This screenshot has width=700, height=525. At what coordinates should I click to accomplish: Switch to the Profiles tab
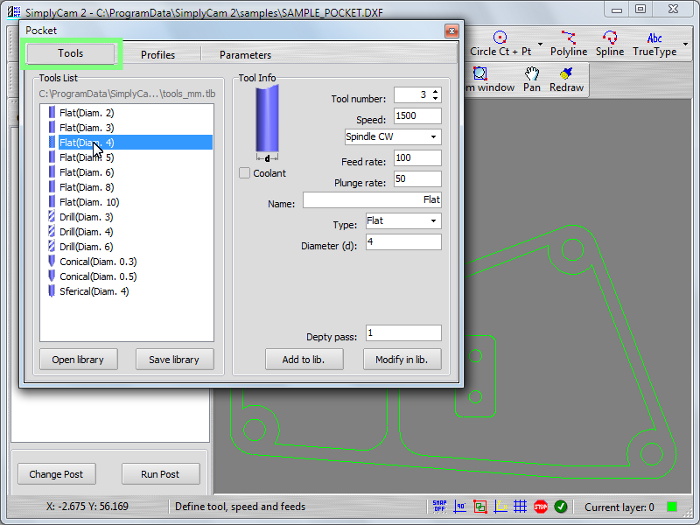tap(158, 54)
